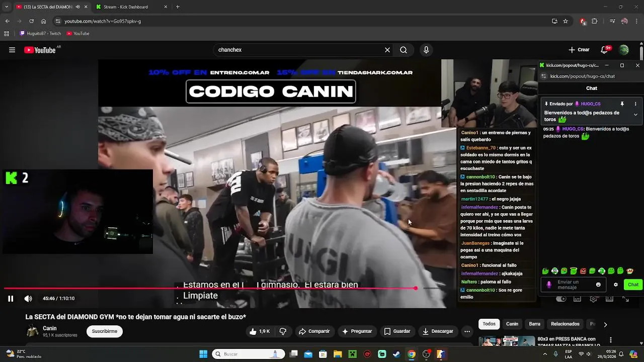Open the apps grid in the bookmarks bar
Screen dimensions: 644x362
(x=7, y=34)
